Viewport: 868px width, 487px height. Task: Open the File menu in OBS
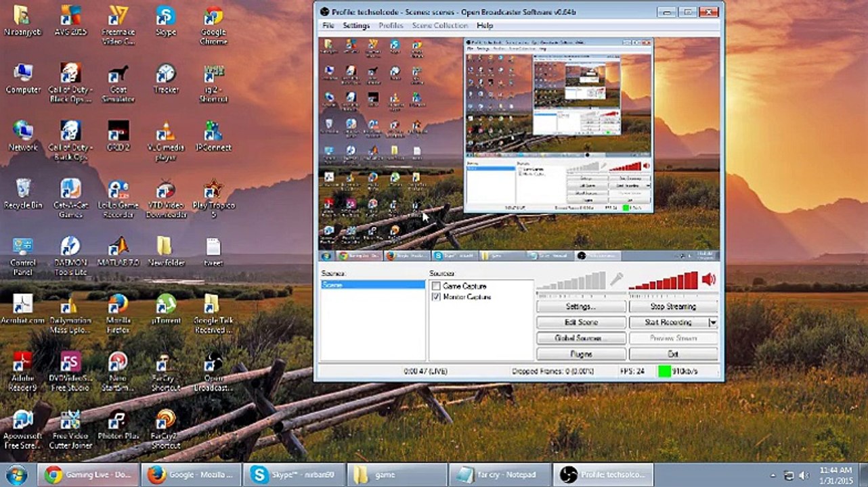[328, 26]
